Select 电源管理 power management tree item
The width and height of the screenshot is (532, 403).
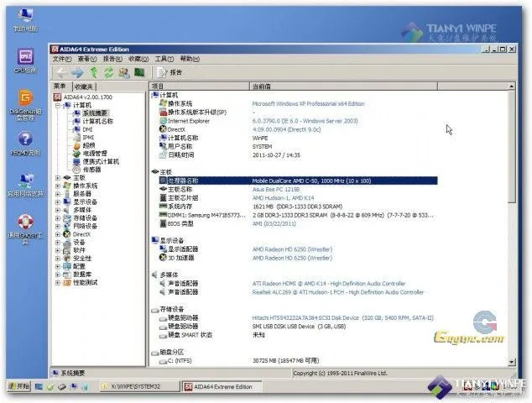click(94, 154)
